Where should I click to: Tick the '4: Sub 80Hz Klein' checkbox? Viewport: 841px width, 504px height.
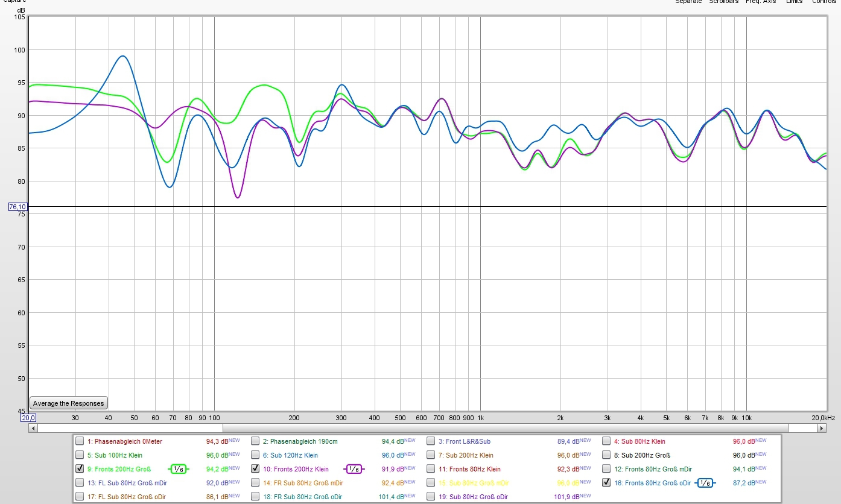click(606, 441)
